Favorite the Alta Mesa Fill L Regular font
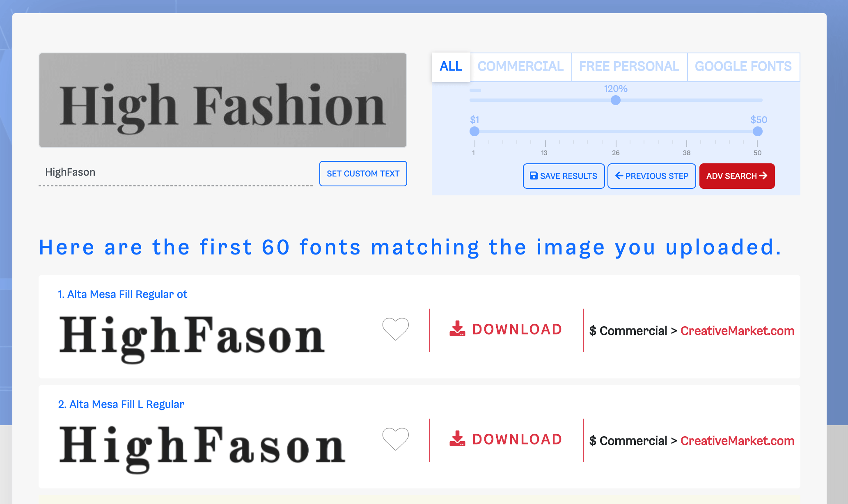This screenshot has width=848, height=504. [x=395, y=439]
